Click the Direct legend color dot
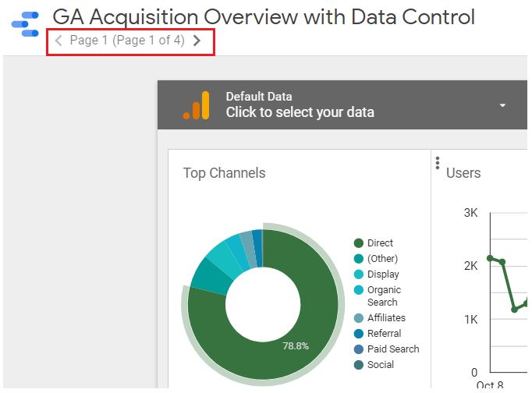This screenshot has width=532, height=393. pyautogui.click(x=359, y=243)
